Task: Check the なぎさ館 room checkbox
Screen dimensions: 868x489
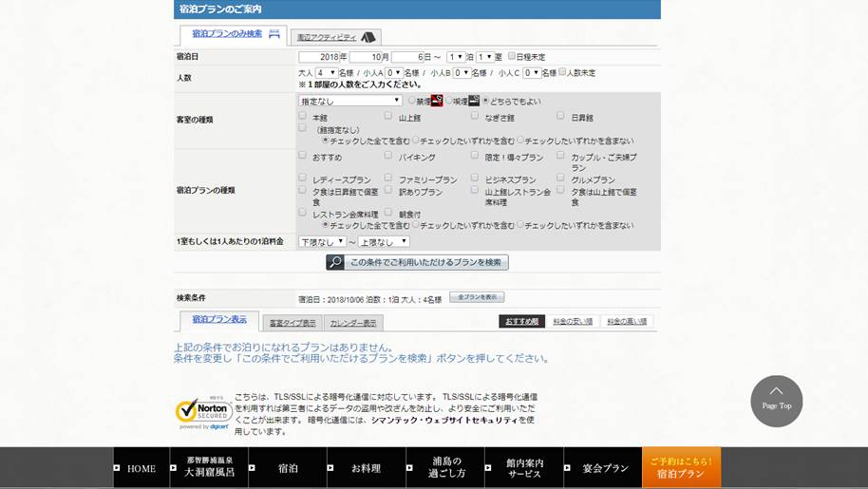Action: tap(475, 116)
